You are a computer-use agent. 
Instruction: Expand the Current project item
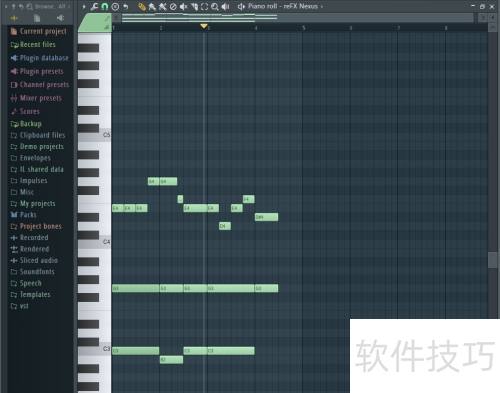[39, 31]
